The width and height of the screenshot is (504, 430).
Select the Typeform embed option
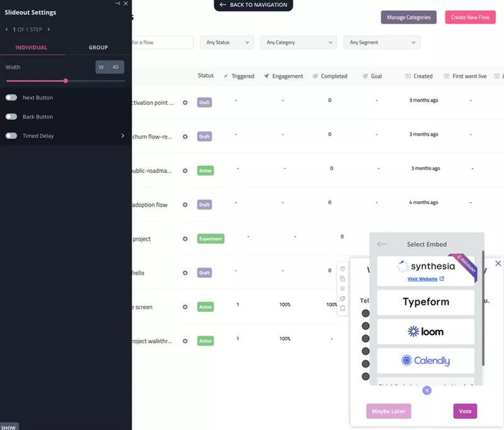coord(426,303)
